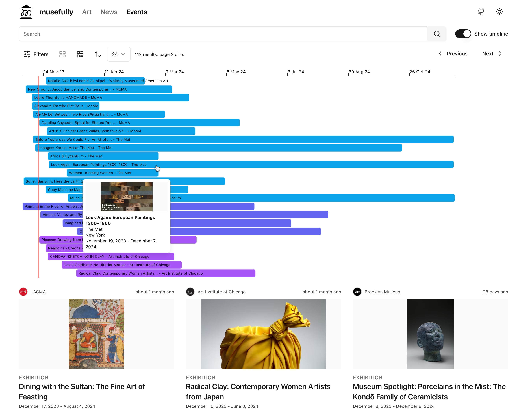Image resolution: width=532 pixels, height=416 pixels.
Task: Open the Events menu tab
Action: coord(136,12)
